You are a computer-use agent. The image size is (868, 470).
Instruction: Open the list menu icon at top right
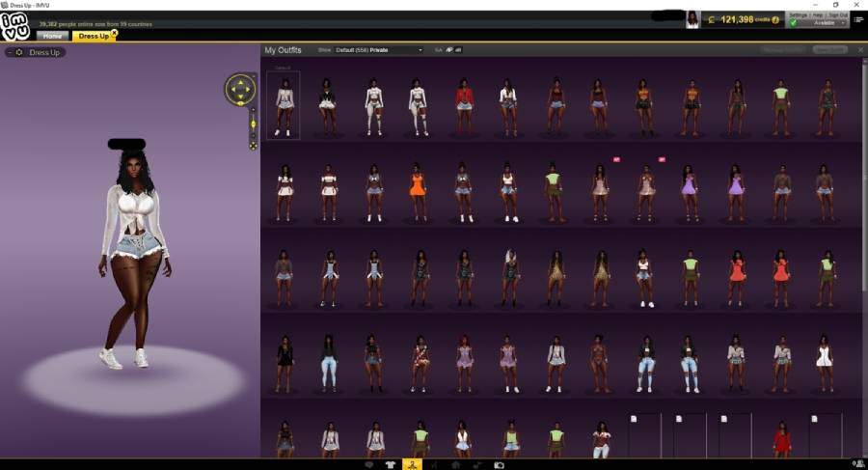[858, 19]
